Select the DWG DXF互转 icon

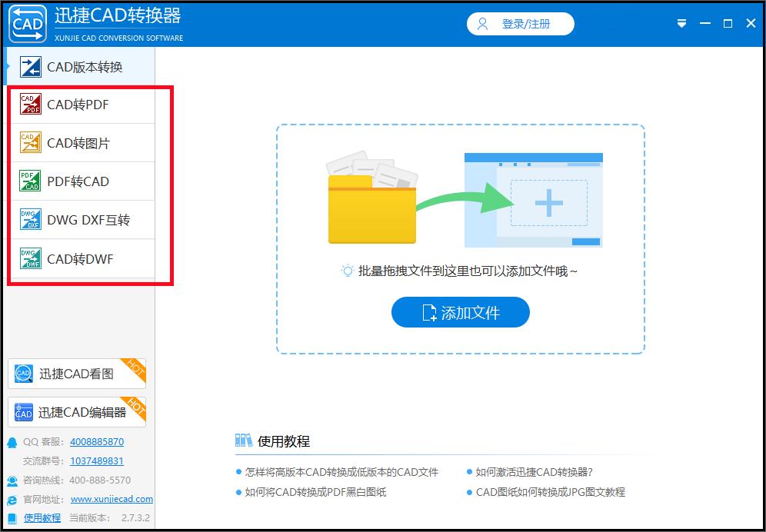[x=30, y=219]
